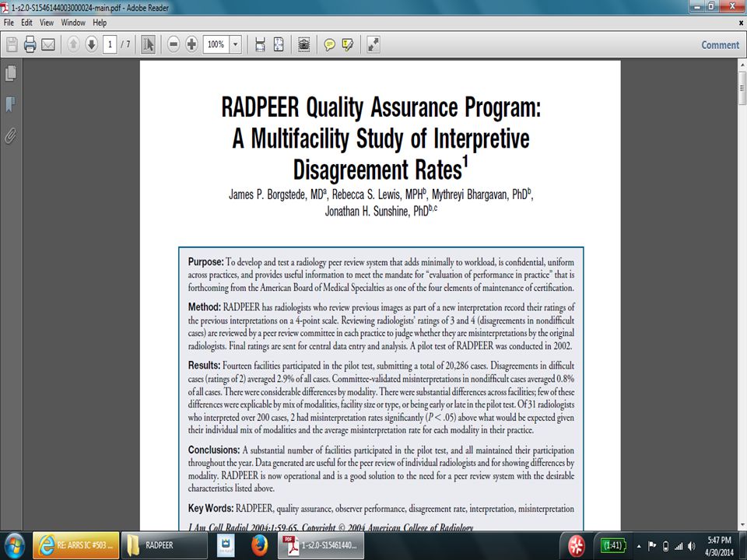Viewport: 747px width, 560px height.
Task: Open the Firefox taskbar icon
Action: click(x=260, y=545)
